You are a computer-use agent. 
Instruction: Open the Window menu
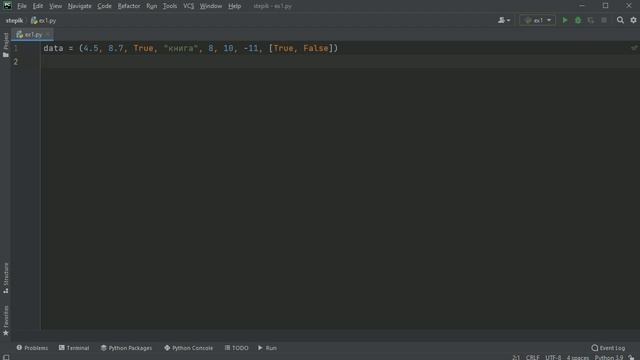coord(211,6)
